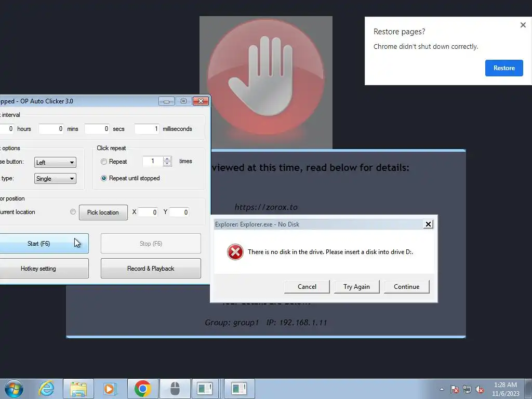Click the mins interval field
The image size is (532, 399).
[x=51, y=129]
